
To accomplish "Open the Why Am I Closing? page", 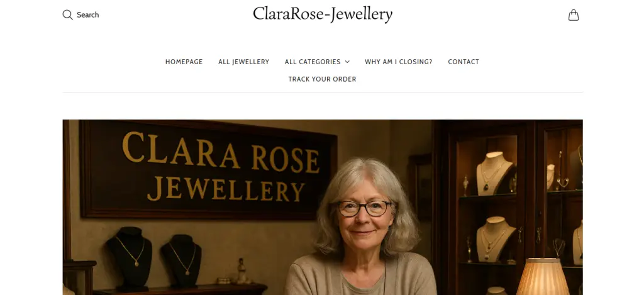I will click(x=398, y=62).
